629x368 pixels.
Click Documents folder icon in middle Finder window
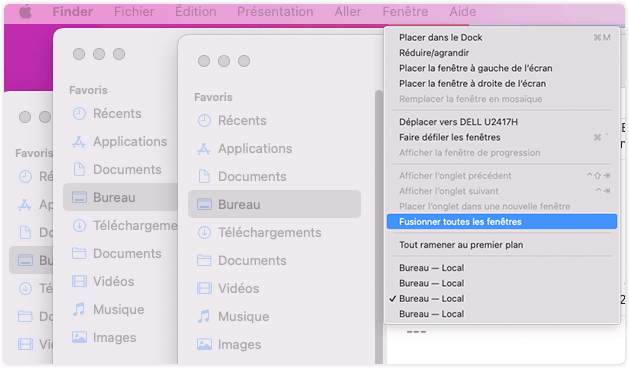pos(79,253)
